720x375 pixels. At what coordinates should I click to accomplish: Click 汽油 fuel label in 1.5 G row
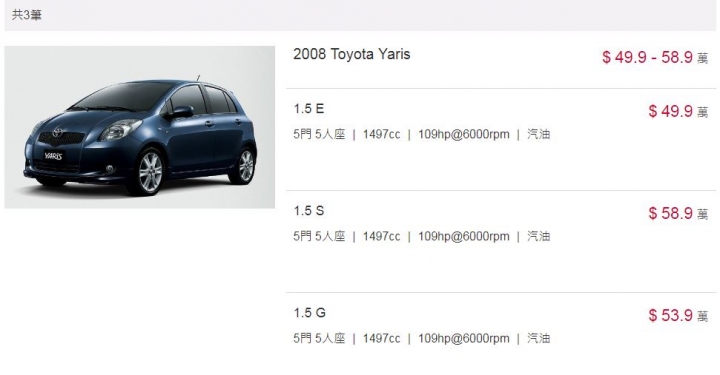pyautogui.click(x=539, y=339)
